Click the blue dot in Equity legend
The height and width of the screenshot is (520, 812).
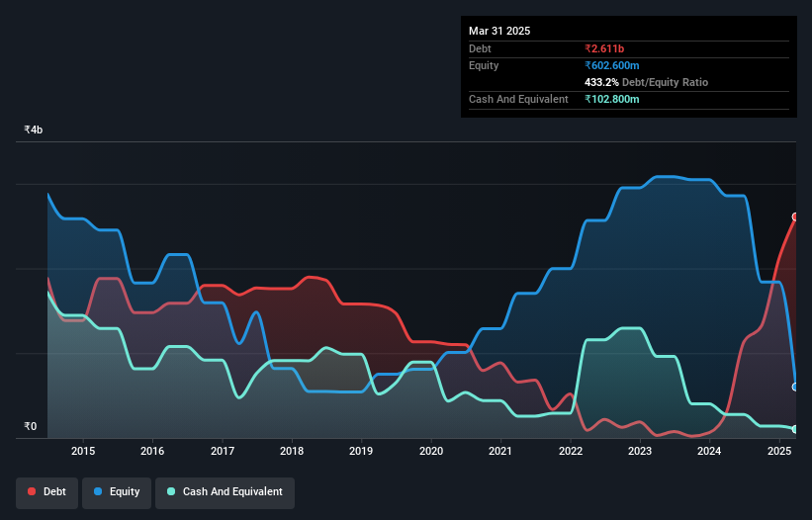point(98,491)
